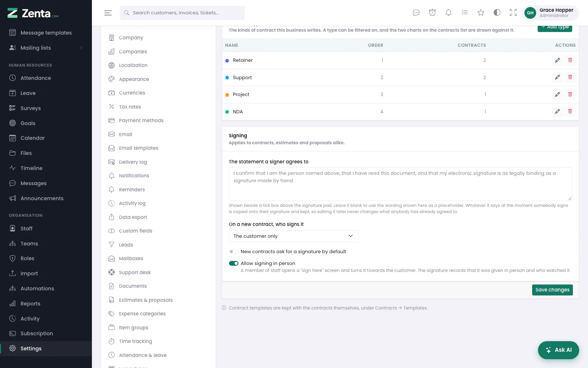Expand Mailing lists submenu
Viewport: 588px width, 368px height.
click(46, 48)
